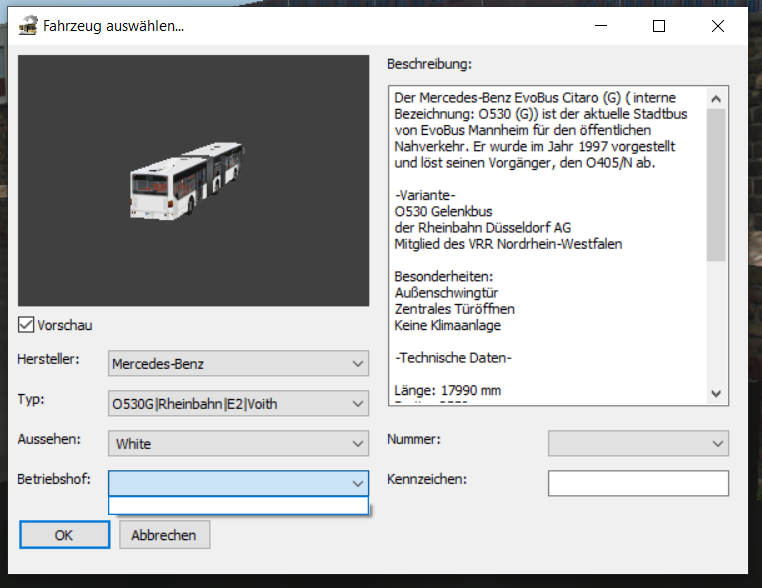This screenshot has width=762, height=588.
Task: Click scroll up arrow in Beschreibung
Action: point(716,98)
